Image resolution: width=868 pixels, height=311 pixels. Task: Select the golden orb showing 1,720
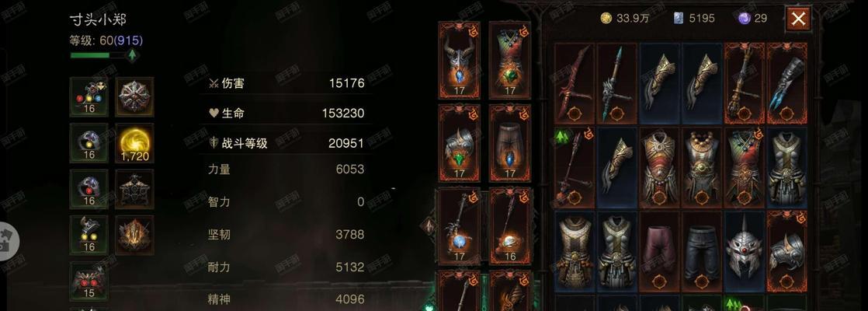point(134,143)
